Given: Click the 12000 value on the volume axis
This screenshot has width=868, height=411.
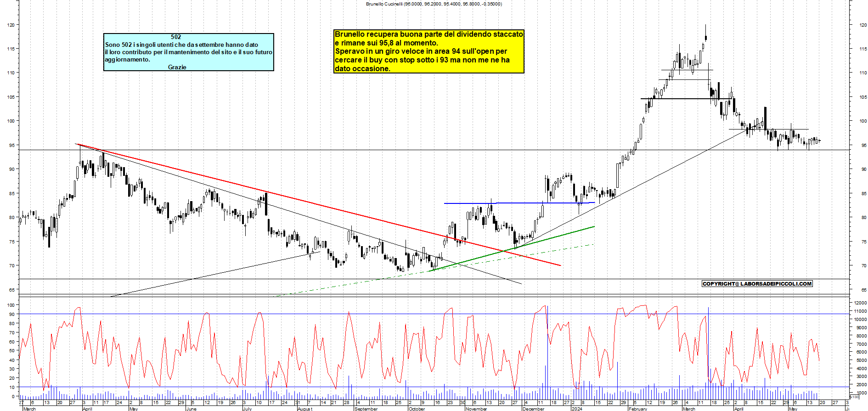Looking at the screenshot, I should click(860, 303).
